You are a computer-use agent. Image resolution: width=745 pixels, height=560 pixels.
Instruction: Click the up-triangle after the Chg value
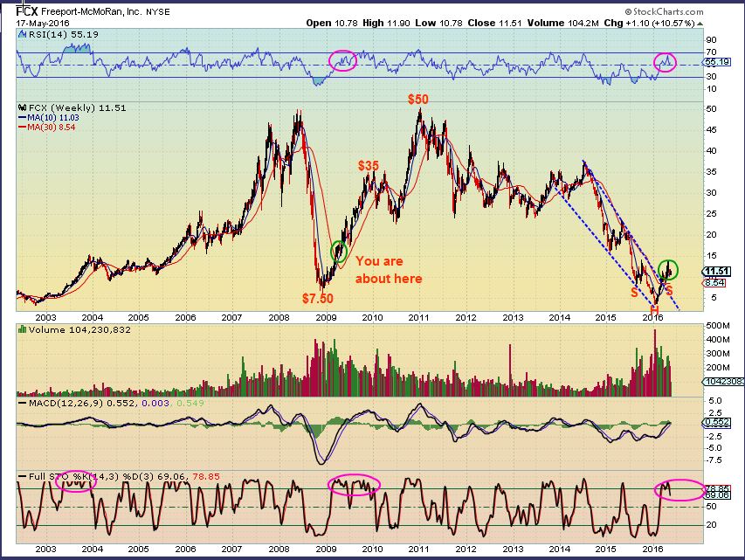pos(700,24)
